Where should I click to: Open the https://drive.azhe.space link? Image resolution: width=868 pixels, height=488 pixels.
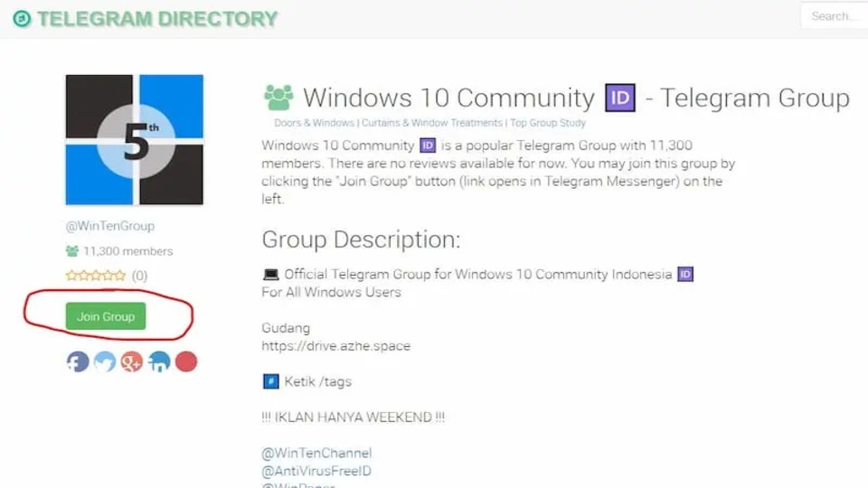pyautogui.click(x=336, y=346)
